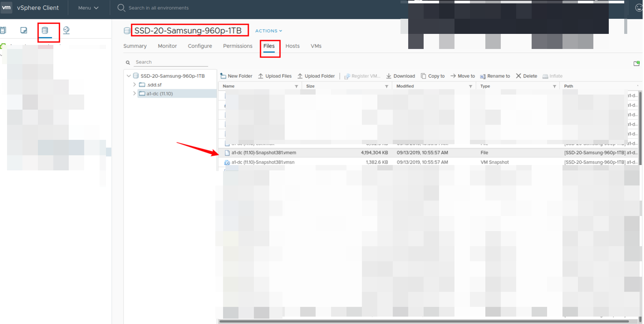Viewport: 644px width, 324px height.
Task: Click the .sdd.sf folder icon
Action: coord(142,85)
